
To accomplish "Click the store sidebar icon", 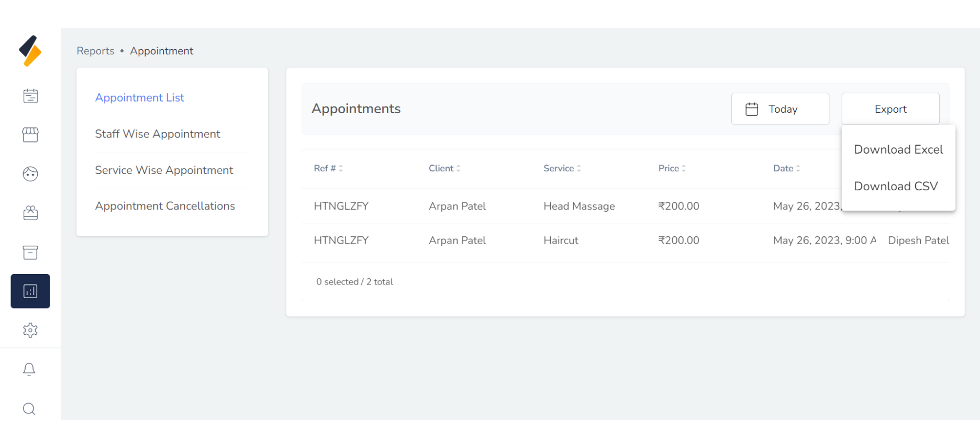I will coord(30,135).
